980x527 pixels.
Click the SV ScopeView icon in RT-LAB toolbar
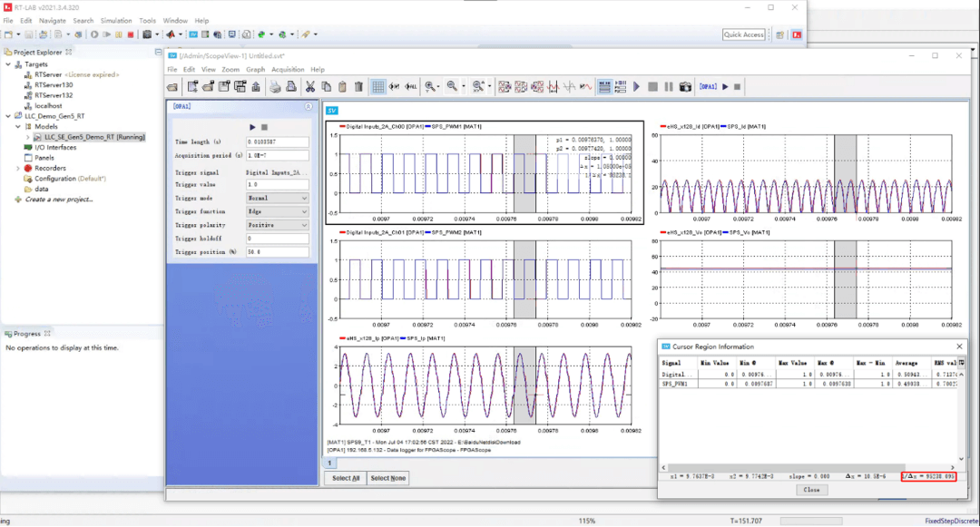193,34
